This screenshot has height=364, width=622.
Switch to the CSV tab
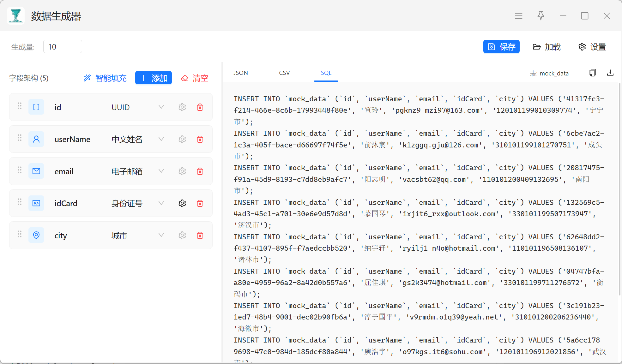pos(284,73)
